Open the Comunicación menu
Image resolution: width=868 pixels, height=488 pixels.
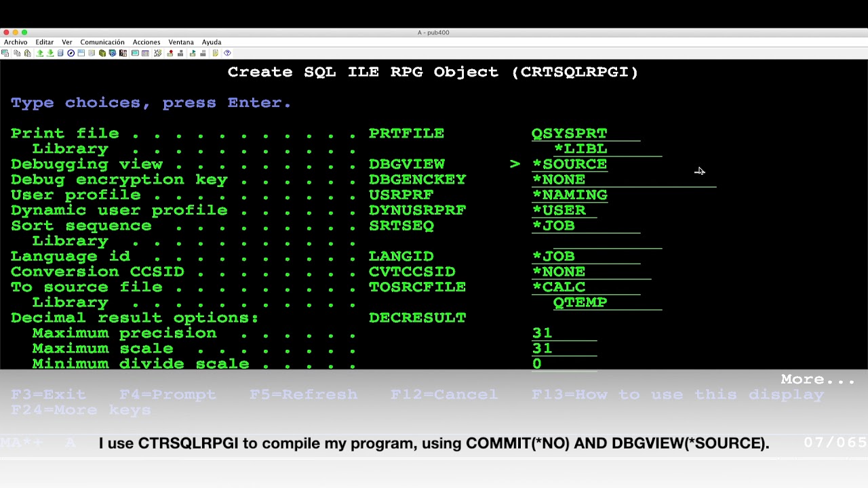coord(102,42)
